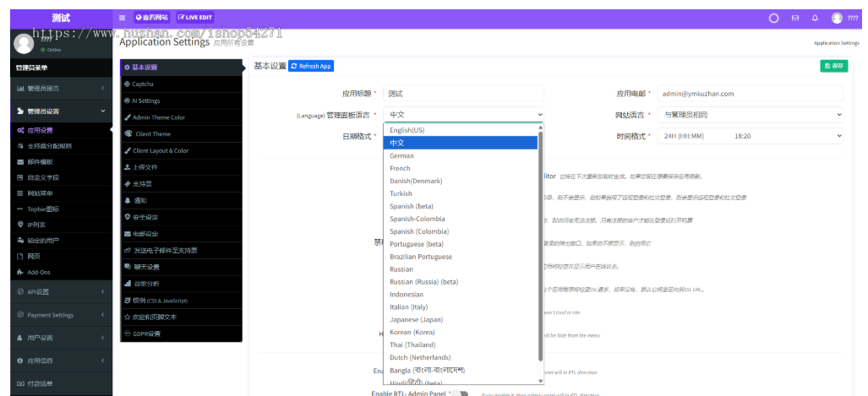This screenshot has height=396, width=868.
Task: Choose Danish(Denmark) in the language list
Action: tap(461, 181)
